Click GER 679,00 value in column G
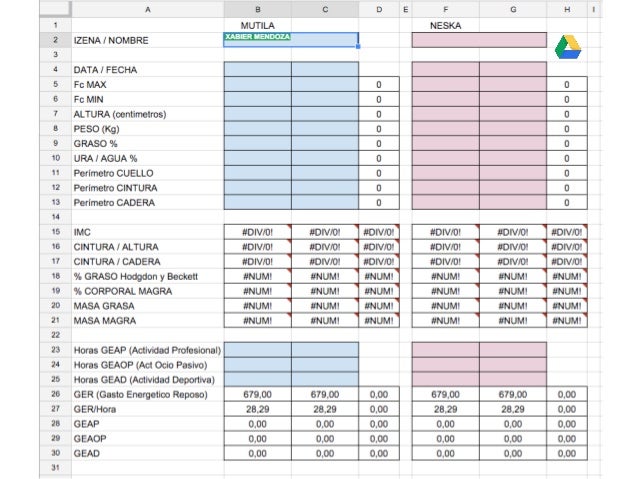The image size is (638, 479). pyautogui.click(x=513, y=394)
